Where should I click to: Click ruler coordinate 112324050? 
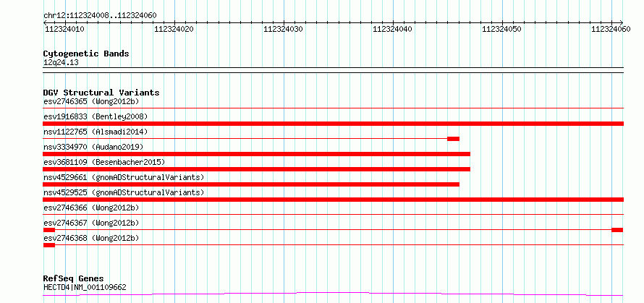[x=501, y=29]
